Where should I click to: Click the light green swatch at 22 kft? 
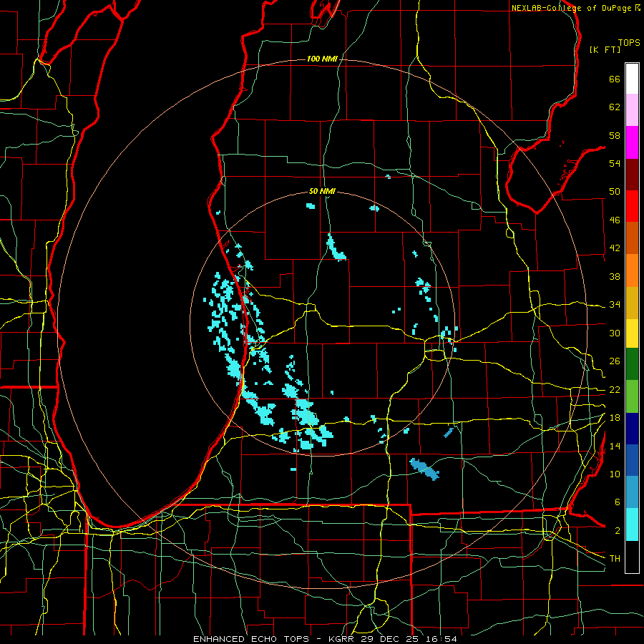point(632,396)
